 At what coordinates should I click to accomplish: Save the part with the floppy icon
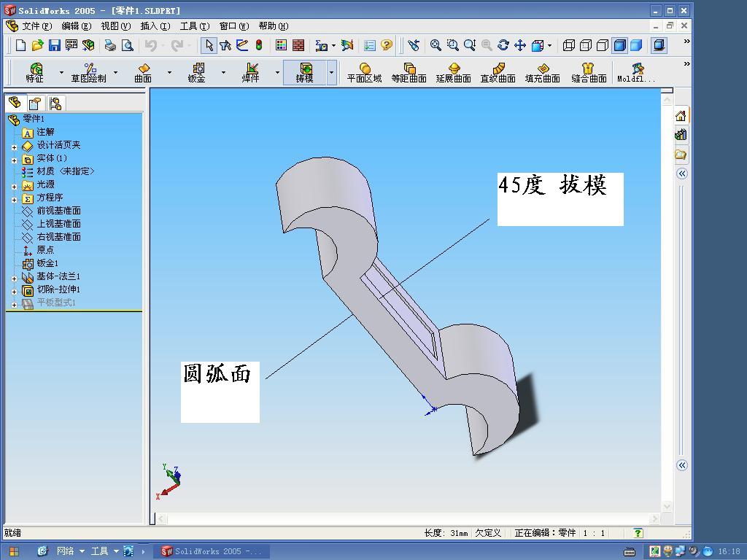pyautogui.click(x=54, y=45)
